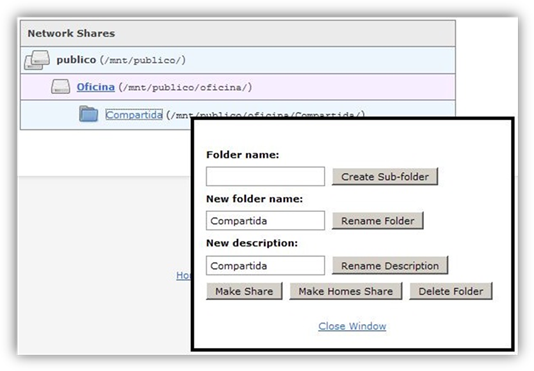The image size is (534, 371).
Task: Focus the New folder name field
Action: tap(265, 220)
